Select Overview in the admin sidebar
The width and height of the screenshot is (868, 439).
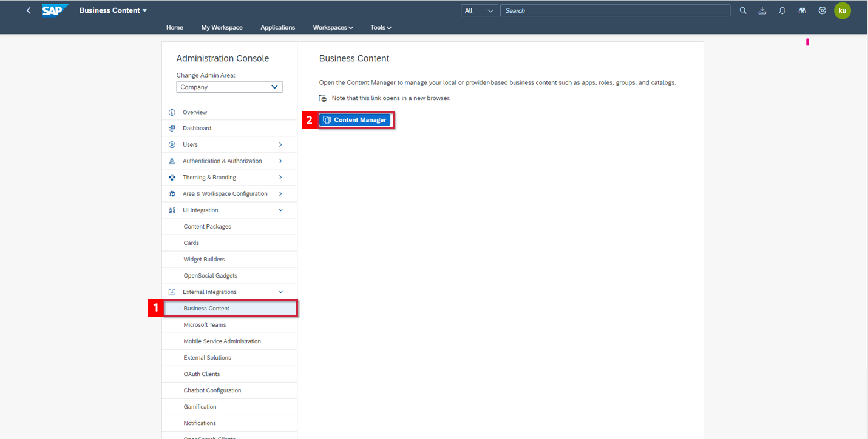tap(229, 112)
